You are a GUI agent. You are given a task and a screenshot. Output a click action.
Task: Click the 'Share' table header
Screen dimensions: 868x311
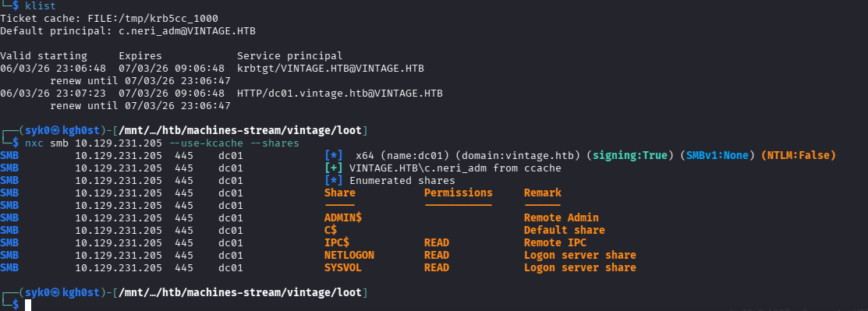[340, 193]
